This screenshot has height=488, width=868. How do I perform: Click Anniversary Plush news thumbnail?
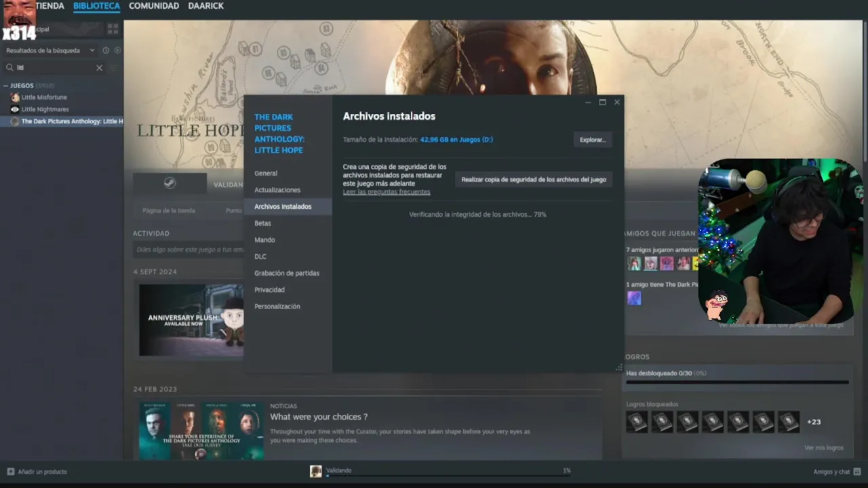click(191, 320)
